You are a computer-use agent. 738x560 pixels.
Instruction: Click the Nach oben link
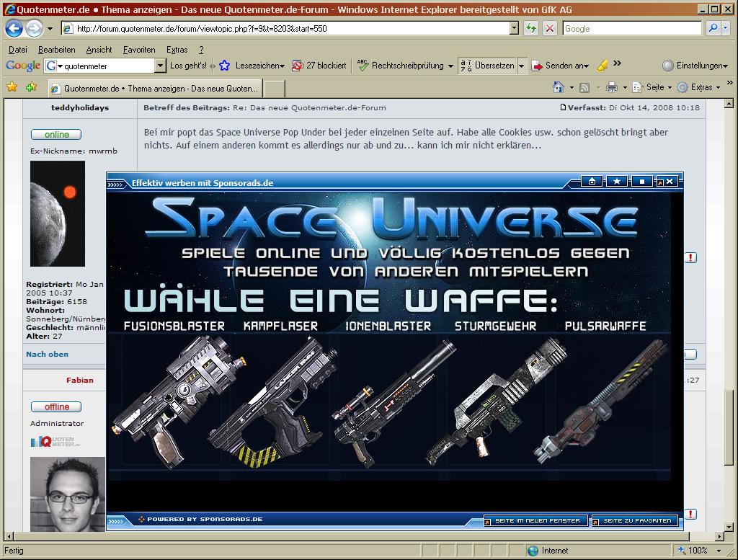47,354
